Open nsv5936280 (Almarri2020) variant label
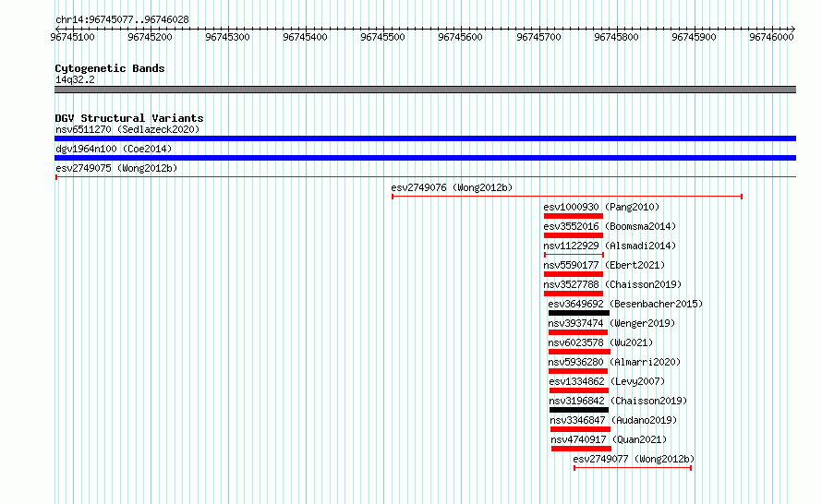This screenshot has width=822, height=504. pos(614,362)
